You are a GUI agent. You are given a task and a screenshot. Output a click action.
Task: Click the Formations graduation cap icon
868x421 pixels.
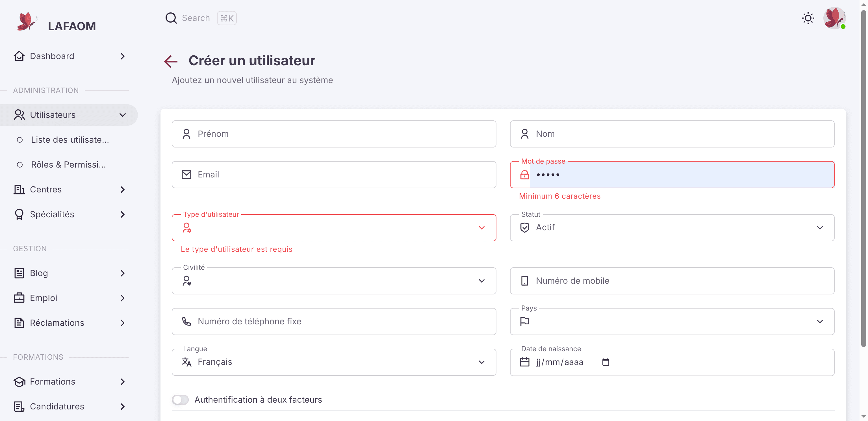coord(19,382)
